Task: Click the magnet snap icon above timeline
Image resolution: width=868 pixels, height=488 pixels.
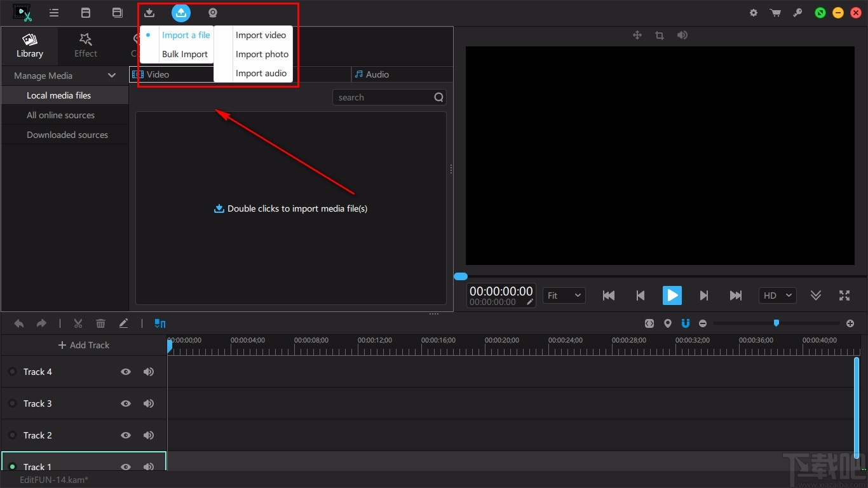Action: (685, 323)
